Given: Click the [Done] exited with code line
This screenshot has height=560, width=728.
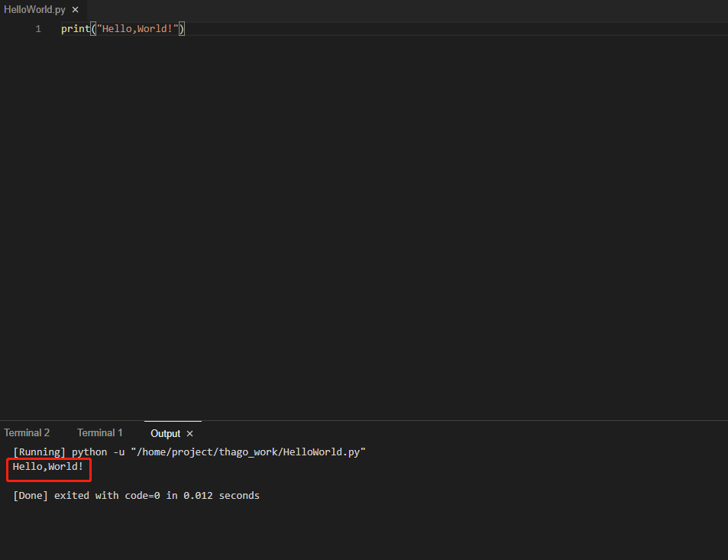Looking at the screenshot, I should point(136,496).
